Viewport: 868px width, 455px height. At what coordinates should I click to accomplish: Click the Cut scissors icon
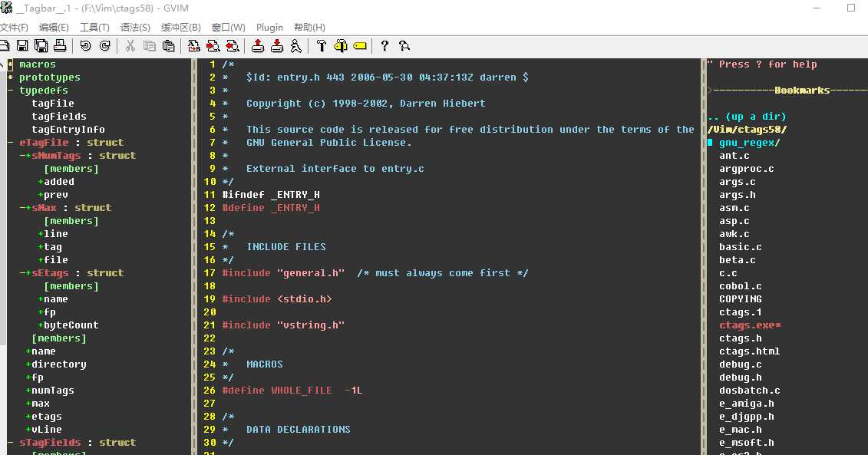[130, 46]
